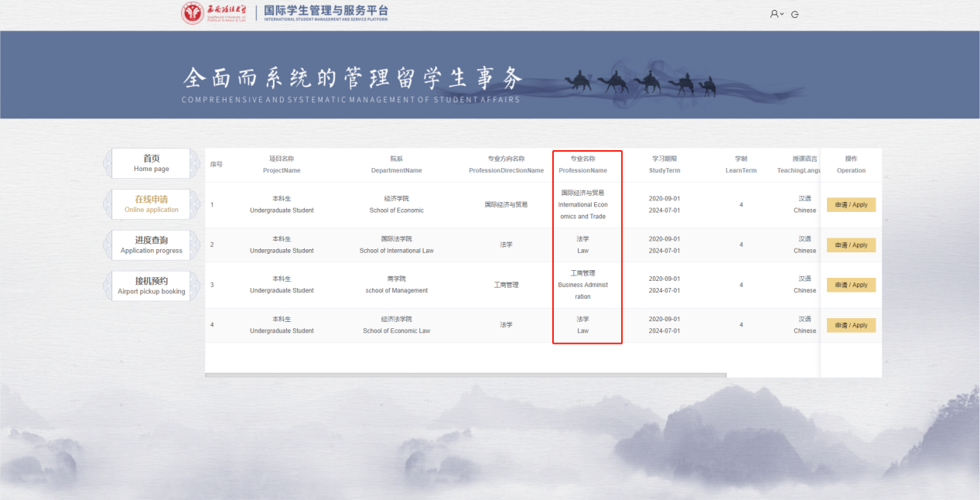Go to the Online application section
The width and height of the screenshot is (980, 500).
[x=150, y=204]
